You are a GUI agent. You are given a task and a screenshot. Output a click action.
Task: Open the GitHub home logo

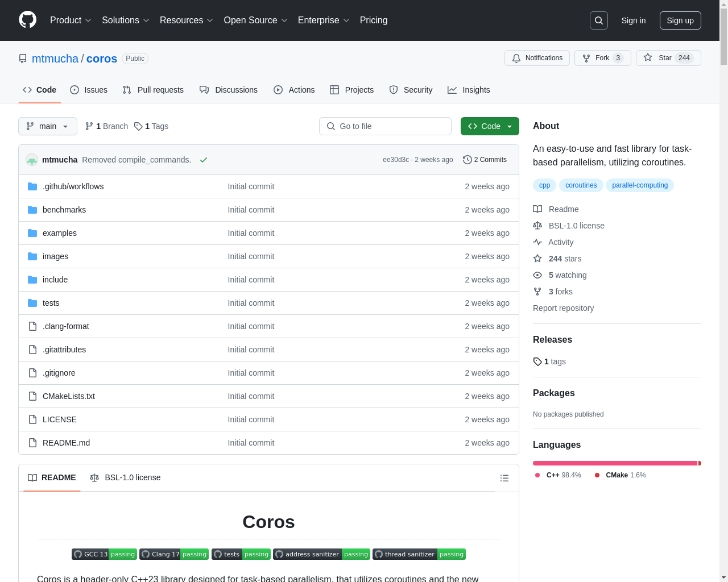click(x=28, y=20)
